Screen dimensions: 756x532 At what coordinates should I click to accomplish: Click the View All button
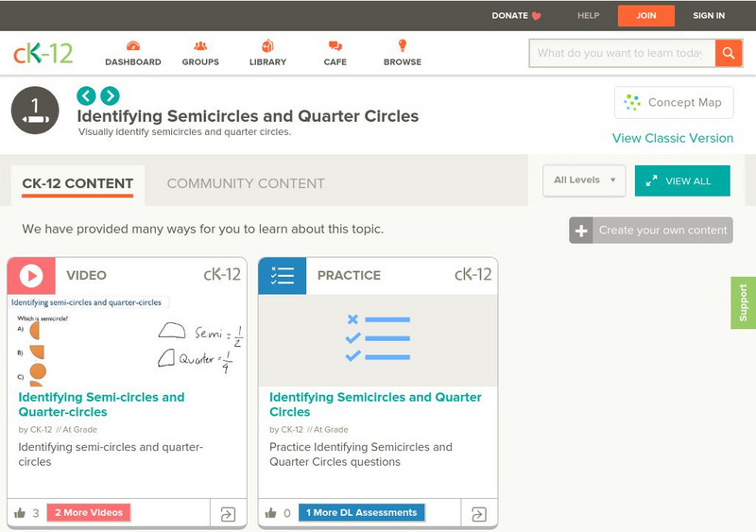pos(682,180)
